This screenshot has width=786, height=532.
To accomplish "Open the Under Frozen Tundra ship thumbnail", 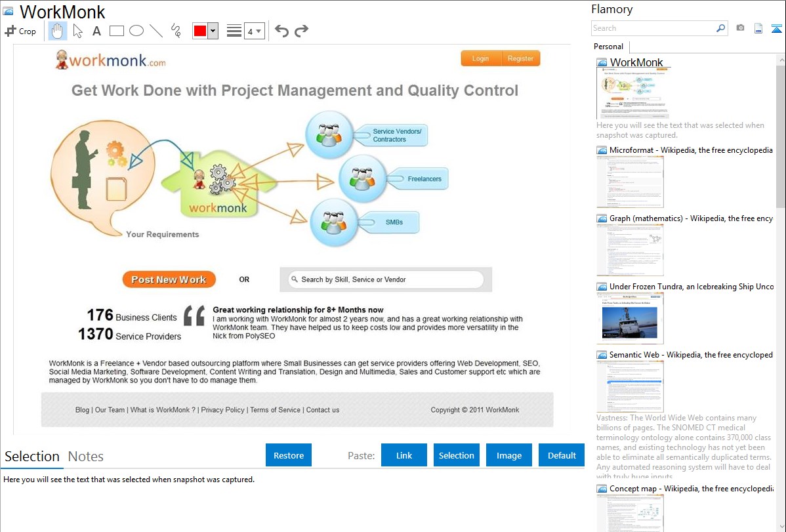I will [630, 318].
